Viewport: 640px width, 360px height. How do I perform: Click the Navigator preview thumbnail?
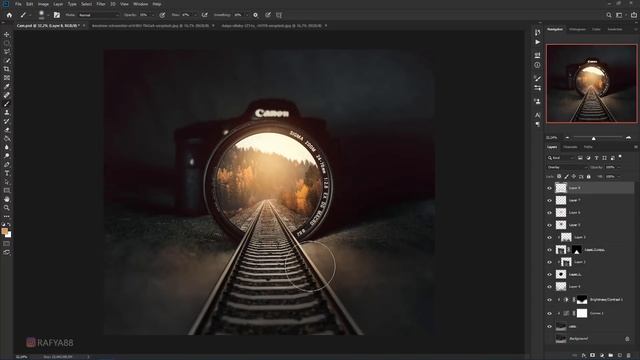click(x=591, y=84)
